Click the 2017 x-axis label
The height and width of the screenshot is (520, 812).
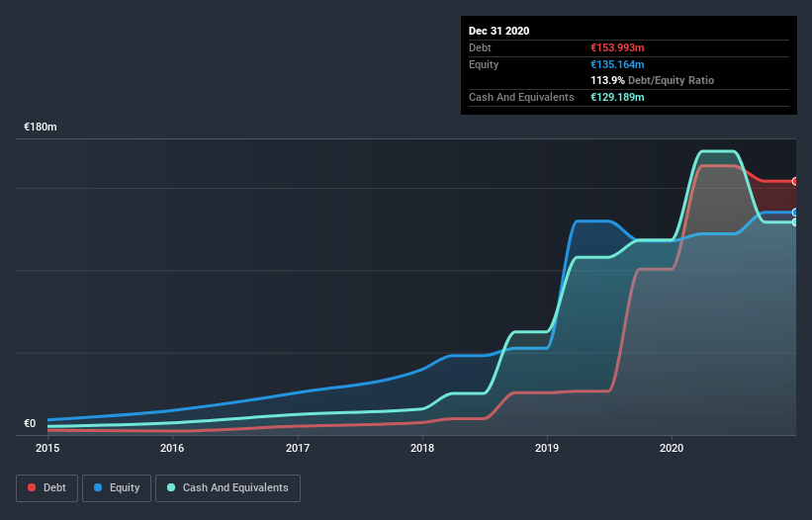(x=298, y=448)
